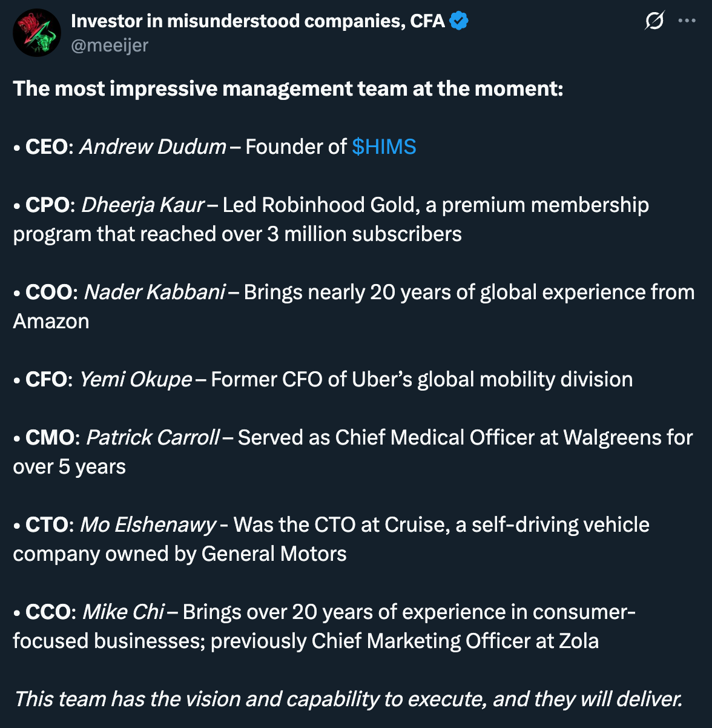Open the 'Investor in misunderstood companies, CFA' profile name
The image size is (712, 728).
coord(258,21)
